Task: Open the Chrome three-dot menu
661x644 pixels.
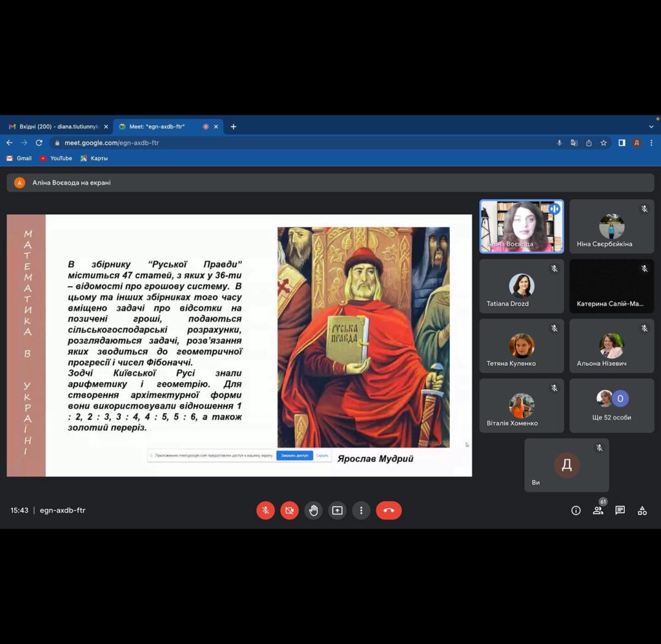Action: point(651,143)
